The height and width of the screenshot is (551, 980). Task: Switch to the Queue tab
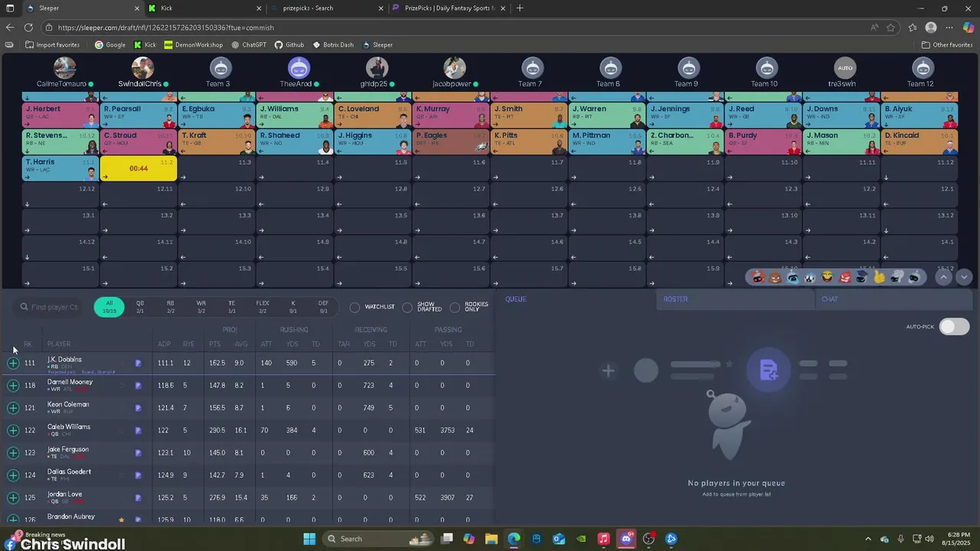[577, 299]
